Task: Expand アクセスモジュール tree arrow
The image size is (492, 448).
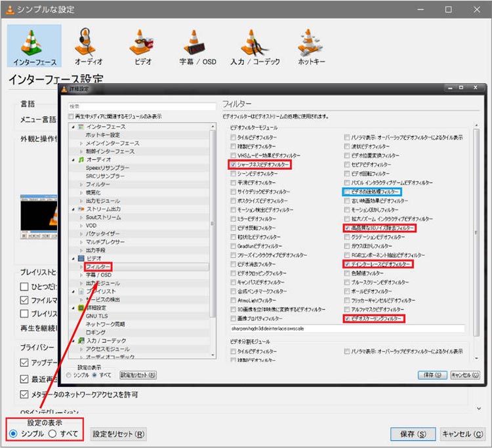Action: click(x=81, y=349)
